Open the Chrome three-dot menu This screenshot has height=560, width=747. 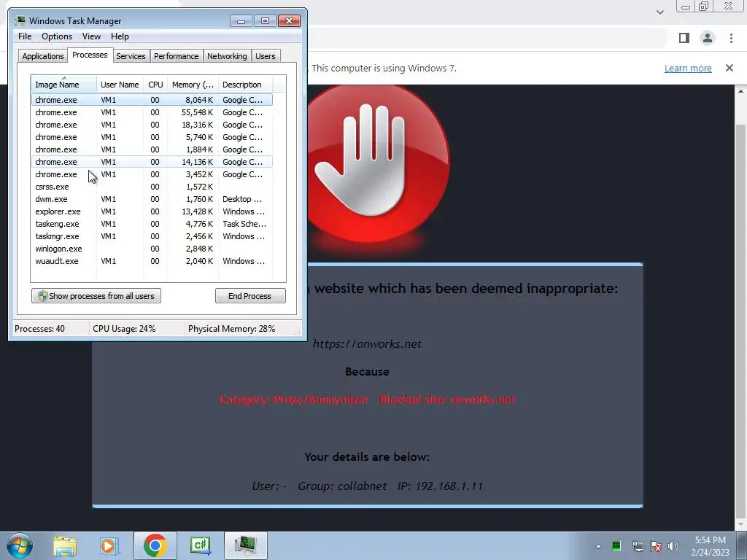click(731, 38)
